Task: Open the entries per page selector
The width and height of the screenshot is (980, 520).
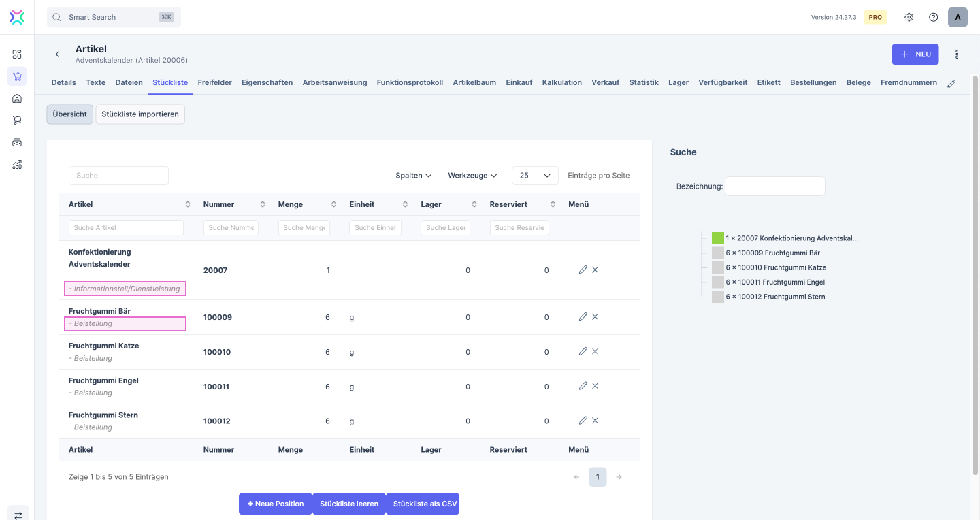Action: [535, 176]
